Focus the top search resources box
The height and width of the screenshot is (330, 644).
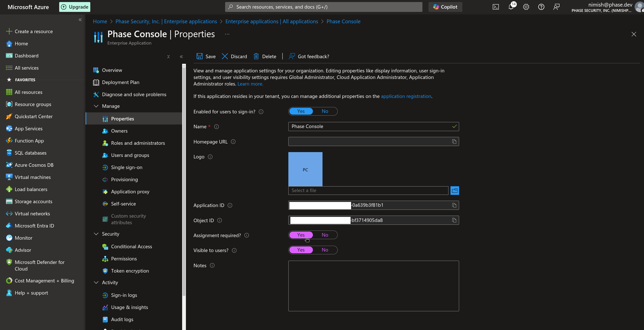point(324,7)
